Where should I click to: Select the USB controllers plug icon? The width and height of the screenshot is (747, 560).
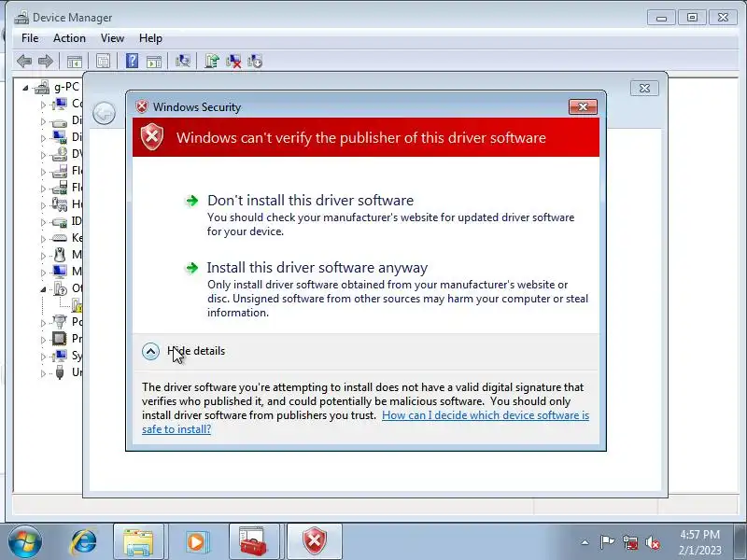(60, 371)
